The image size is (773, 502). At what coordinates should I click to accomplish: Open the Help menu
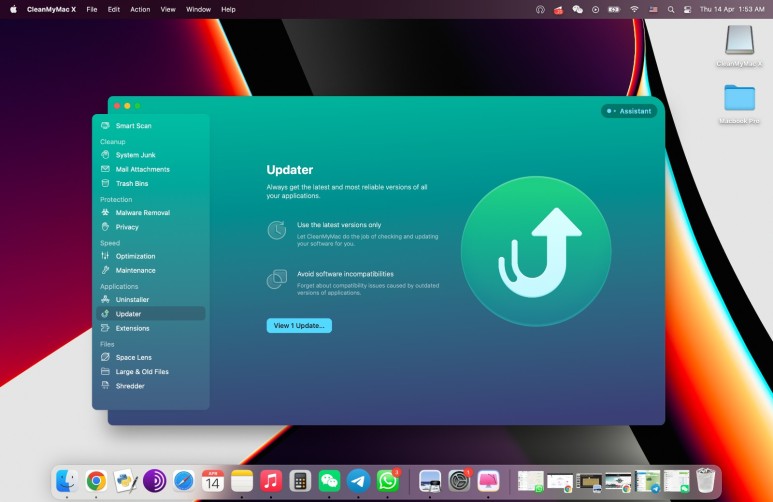[228, 9]
